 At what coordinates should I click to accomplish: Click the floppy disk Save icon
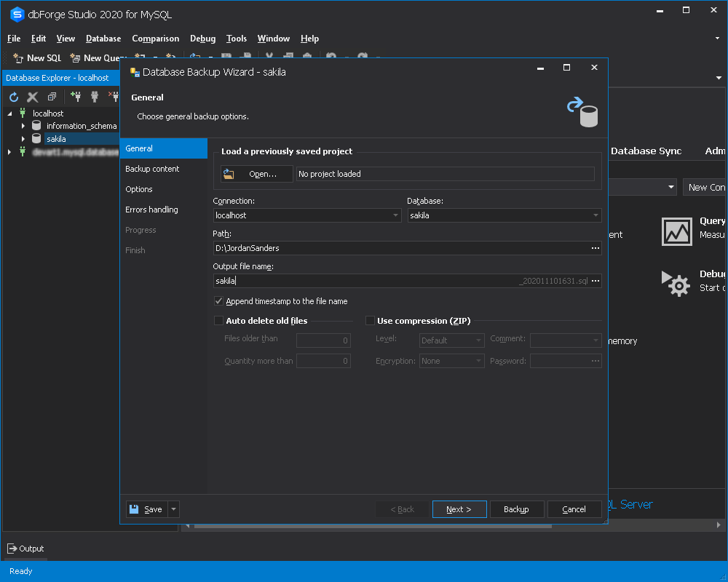point(134,509)
